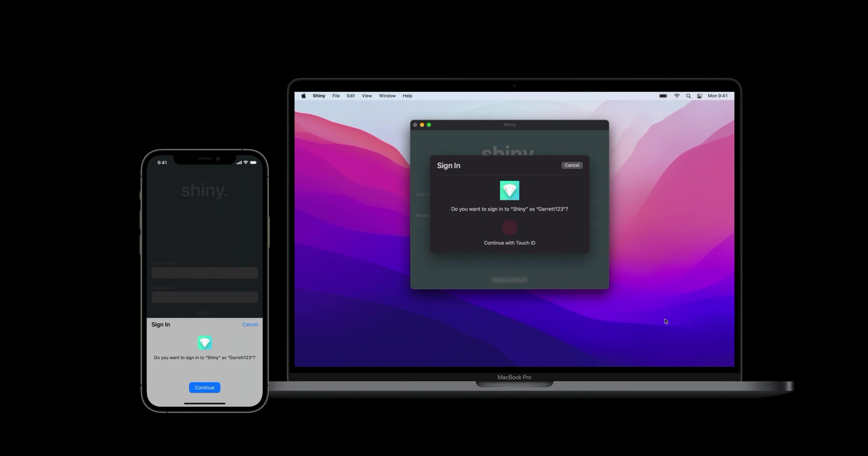Maximize the Shiny window with the green button

click(429, 125)
